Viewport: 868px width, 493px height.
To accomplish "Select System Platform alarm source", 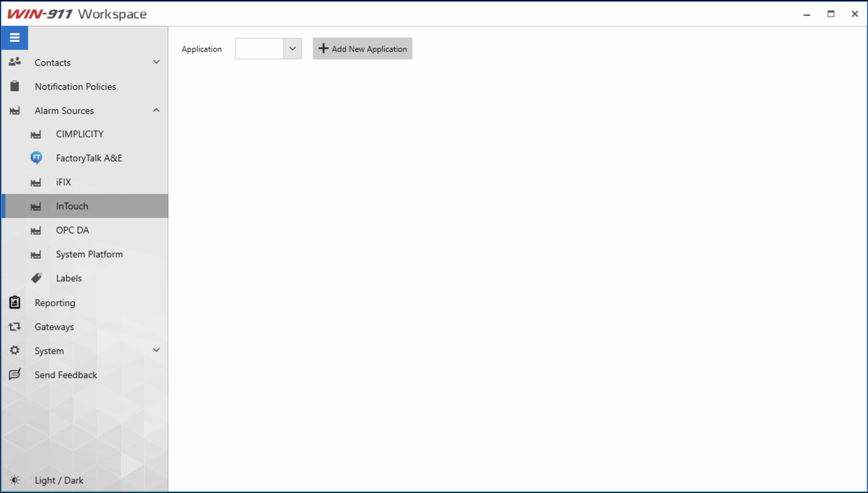I will [x=85, y=254].
